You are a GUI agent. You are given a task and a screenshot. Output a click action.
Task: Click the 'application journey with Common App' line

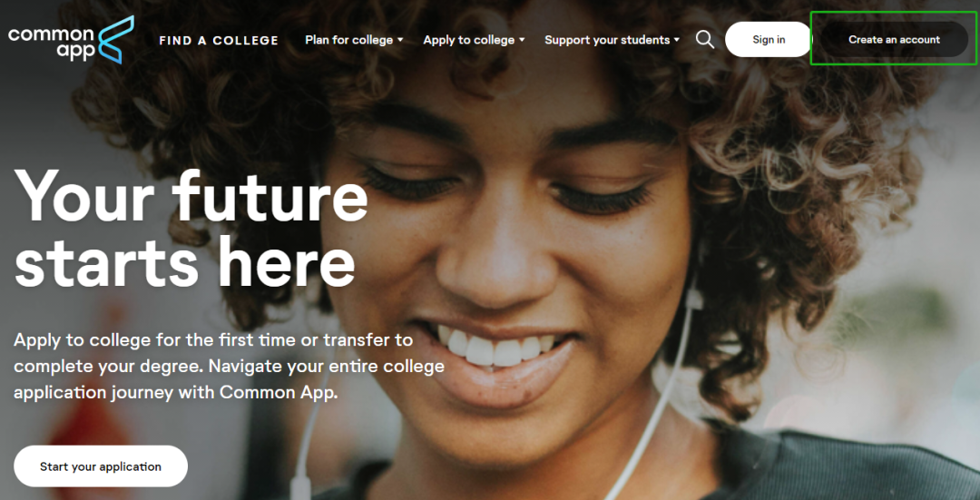176,393
